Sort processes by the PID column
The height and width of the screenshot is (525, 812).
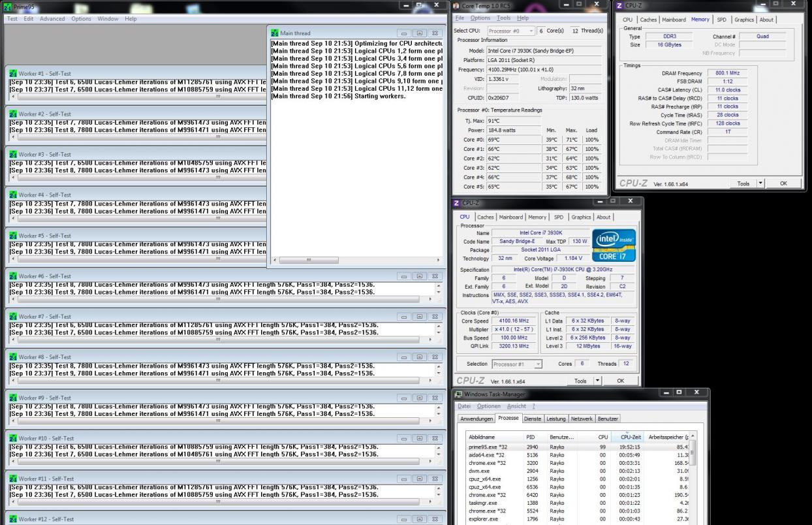point(535,437)
